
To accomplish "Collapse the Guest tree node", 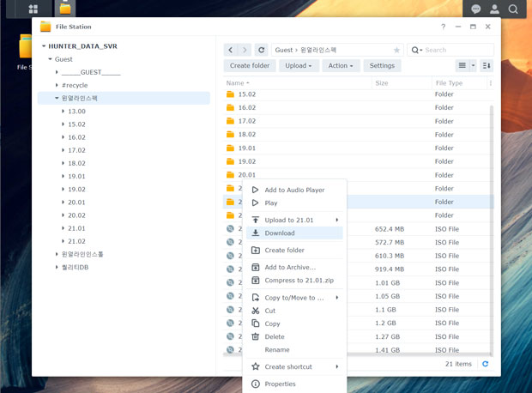I will (51, 59).
